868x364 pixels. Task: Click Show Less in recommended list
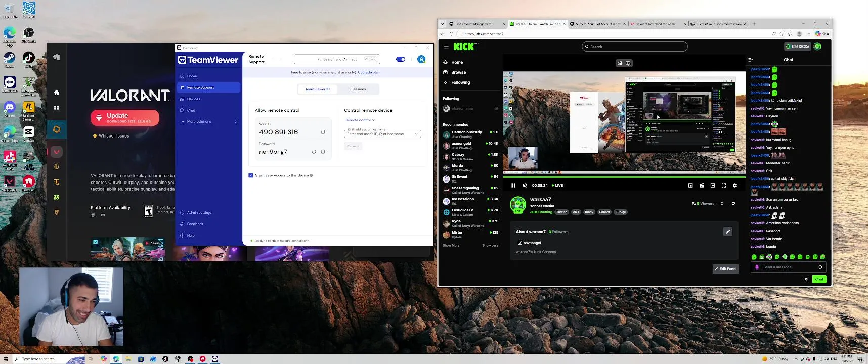pos(490,246)
